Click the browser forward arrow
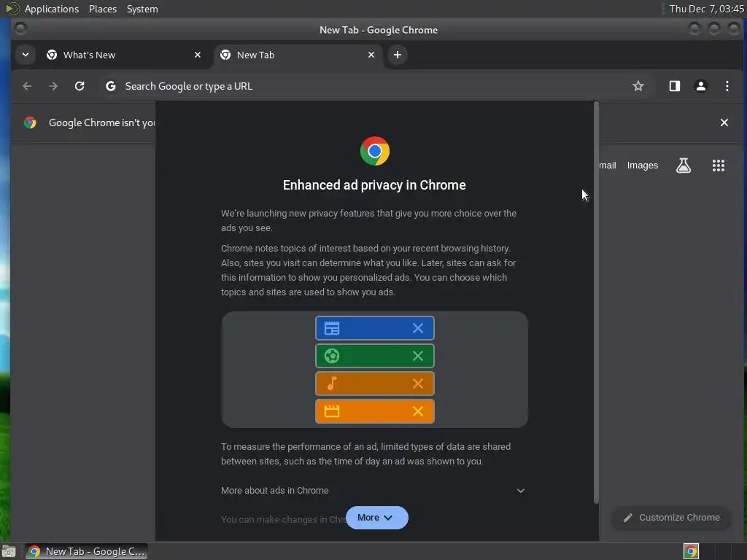Screen dimensions: 747x560 53,86
